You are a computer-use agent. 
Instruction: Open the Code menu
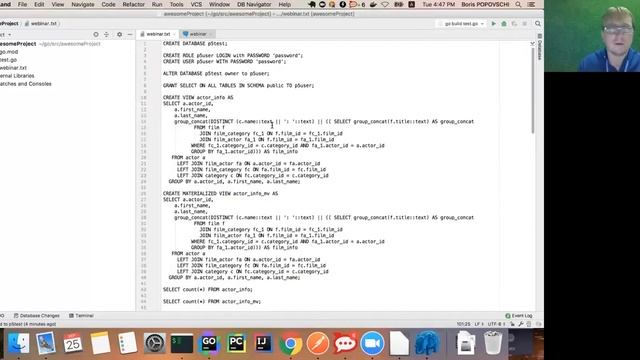[108, 4]
